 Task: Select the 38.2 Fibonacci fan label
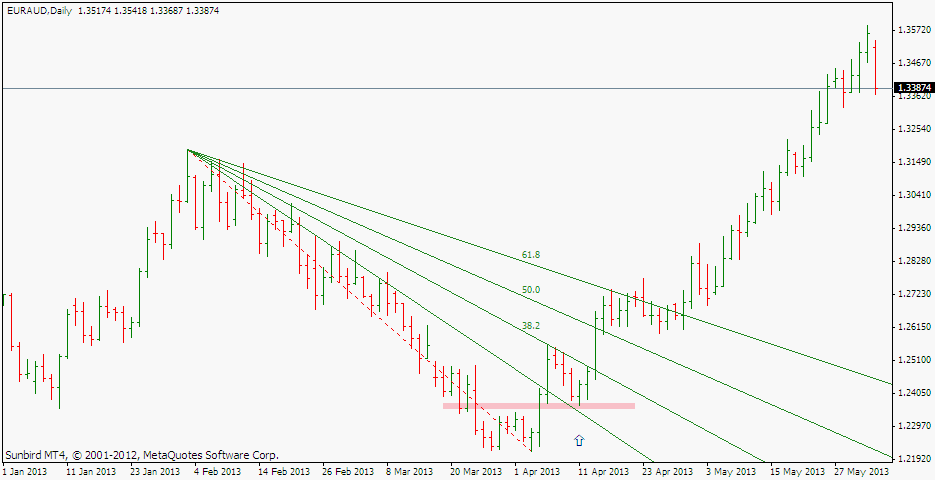[531, 326]
